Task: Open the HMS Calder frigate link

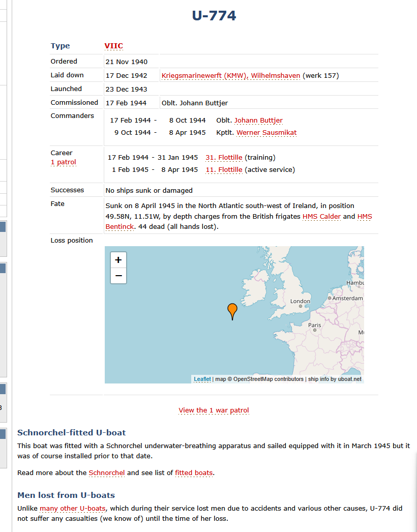Action: (x=321, y=217)
